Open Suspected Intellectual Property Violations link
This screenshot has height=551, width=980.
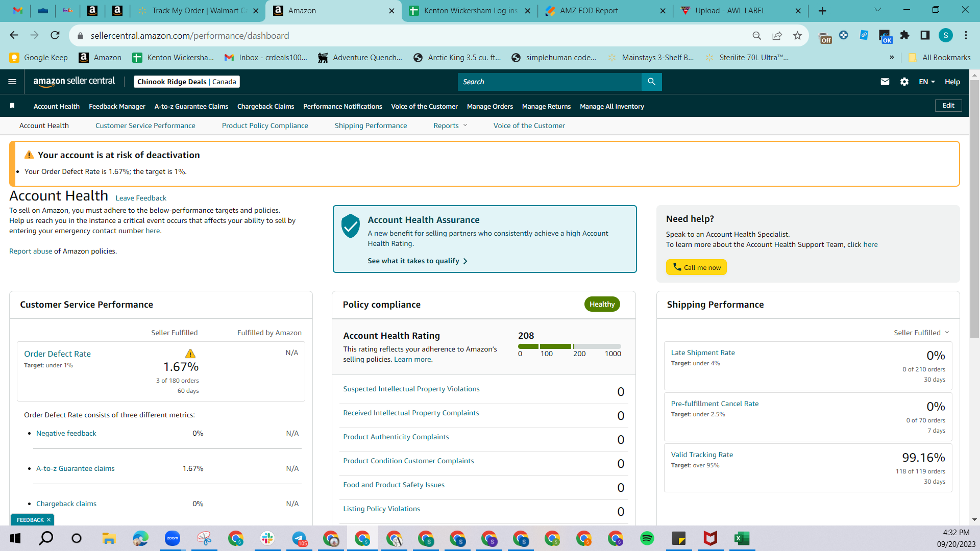(x=411, y=389)
